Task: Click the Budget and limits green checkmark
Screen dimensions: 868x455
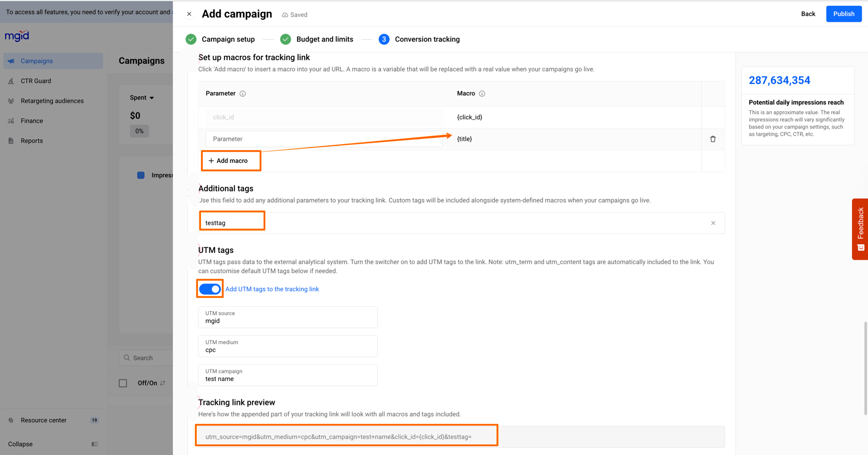Action: tap(286, 39)
